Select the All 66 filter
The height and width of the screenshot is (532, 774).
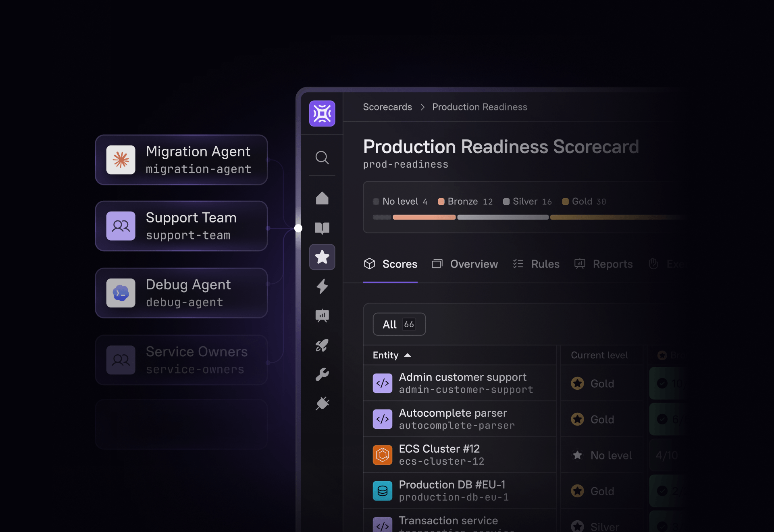click(x=399, y=324)
